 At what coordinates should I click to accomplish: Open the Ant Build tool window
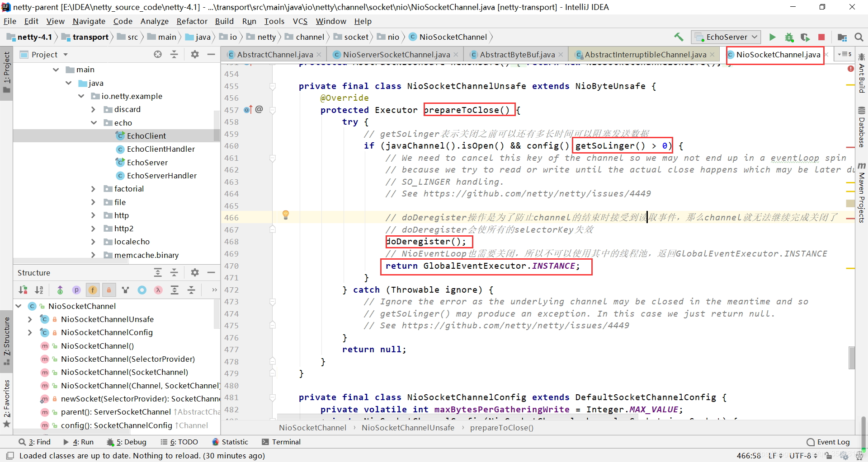(x=862, y=74)
